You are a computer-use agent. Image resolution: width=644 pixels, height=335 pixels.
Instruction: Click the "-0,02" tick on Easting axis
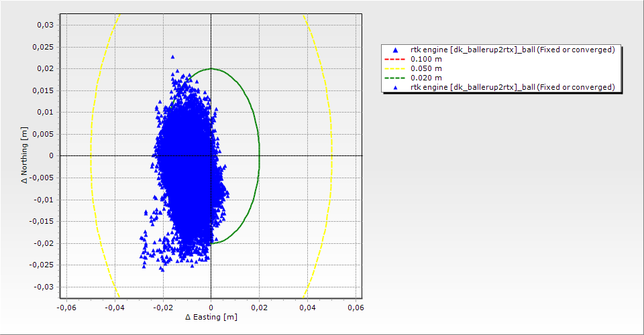[162, 308]
